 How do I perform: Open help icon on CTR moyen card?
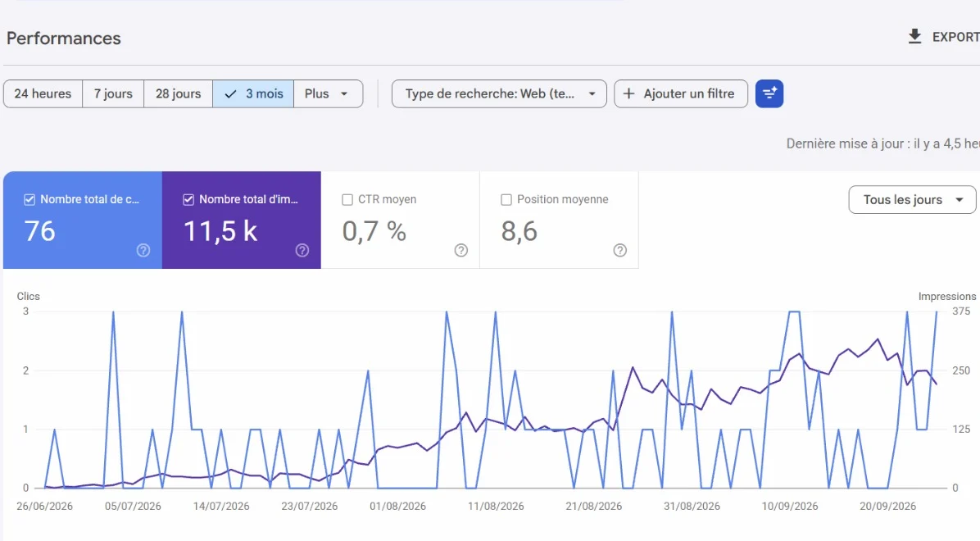461,250
